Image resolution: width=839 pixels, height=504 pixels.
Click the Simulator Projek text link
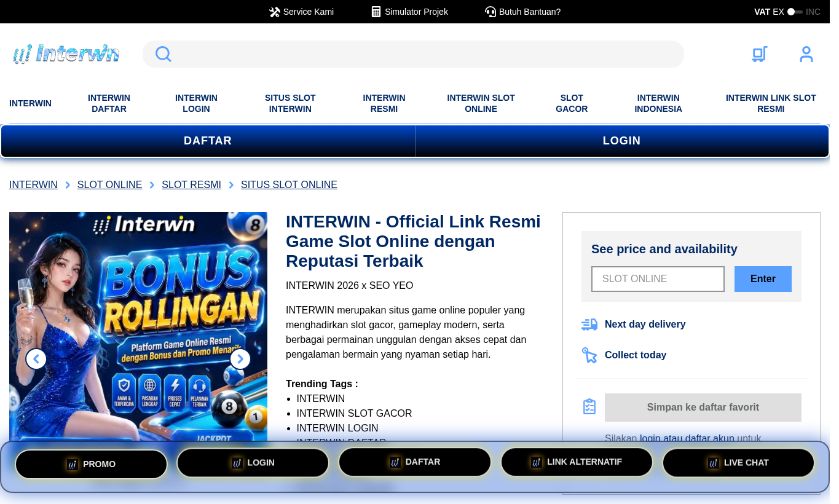416,12
